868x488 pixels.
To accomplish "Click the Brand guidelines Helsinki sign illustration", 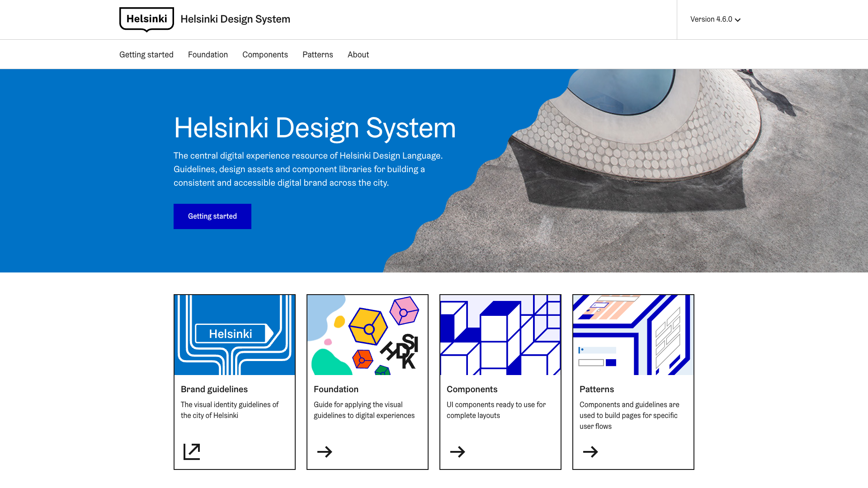I will coord(235,335).
